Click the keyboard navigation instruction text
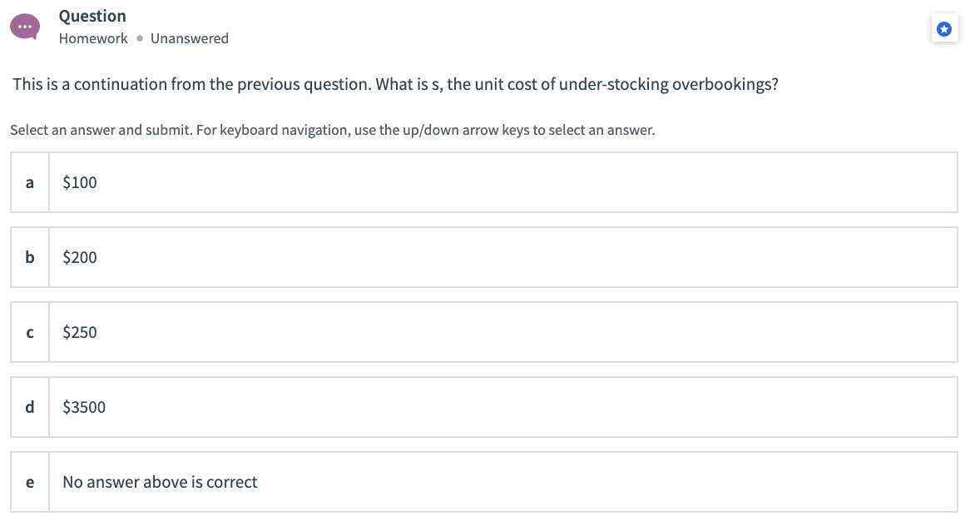 click(332, 130)
